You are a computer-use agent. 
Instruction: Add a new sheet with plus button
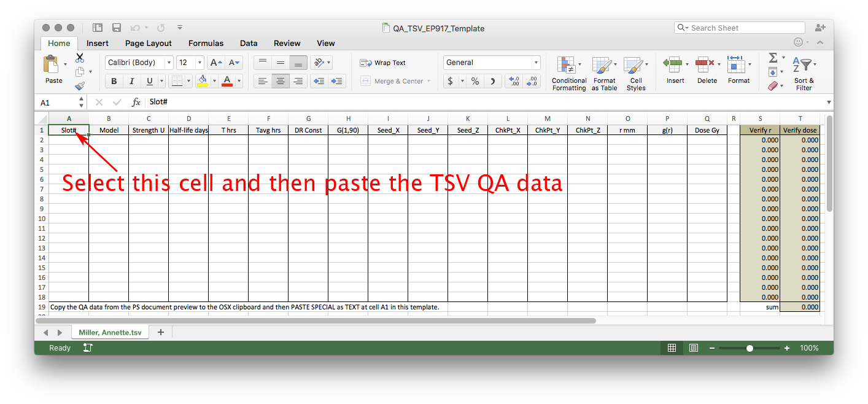(161, 332)
